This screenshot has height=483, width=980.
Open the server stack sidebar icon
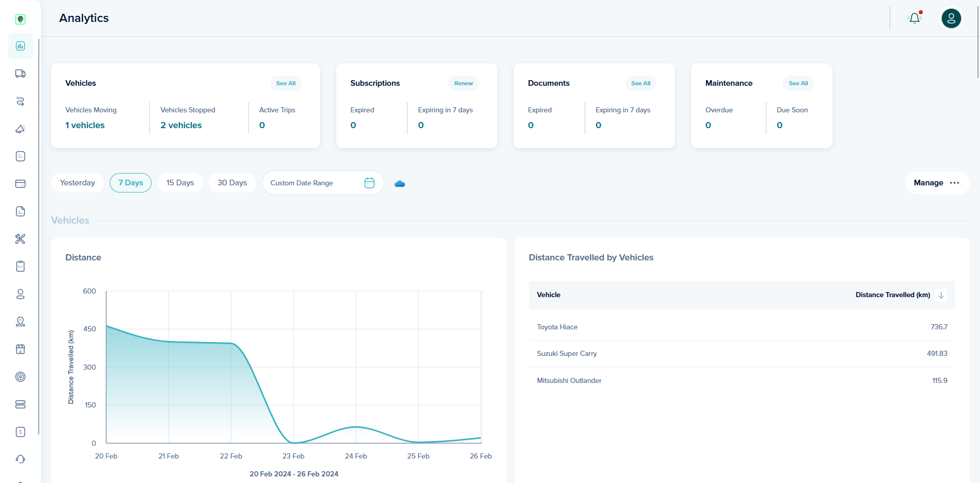20,404
